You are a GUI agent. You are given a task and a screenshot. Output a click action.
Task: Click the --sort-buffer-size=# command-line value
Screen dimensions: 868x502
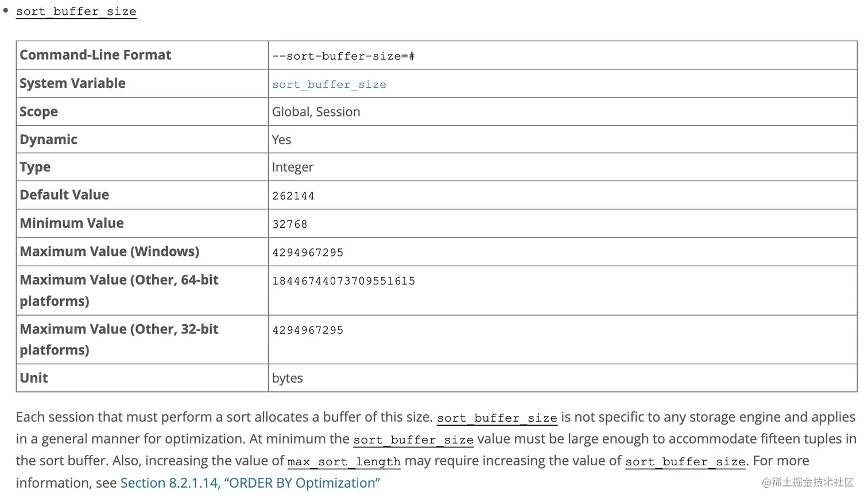(343, 56)
